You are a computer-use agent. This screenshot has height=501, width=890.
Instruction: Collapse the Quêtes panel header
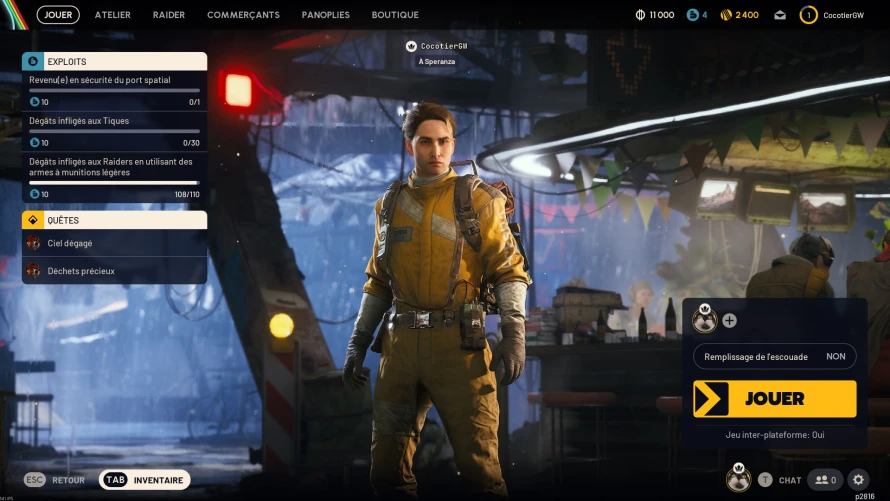(114, 220)
